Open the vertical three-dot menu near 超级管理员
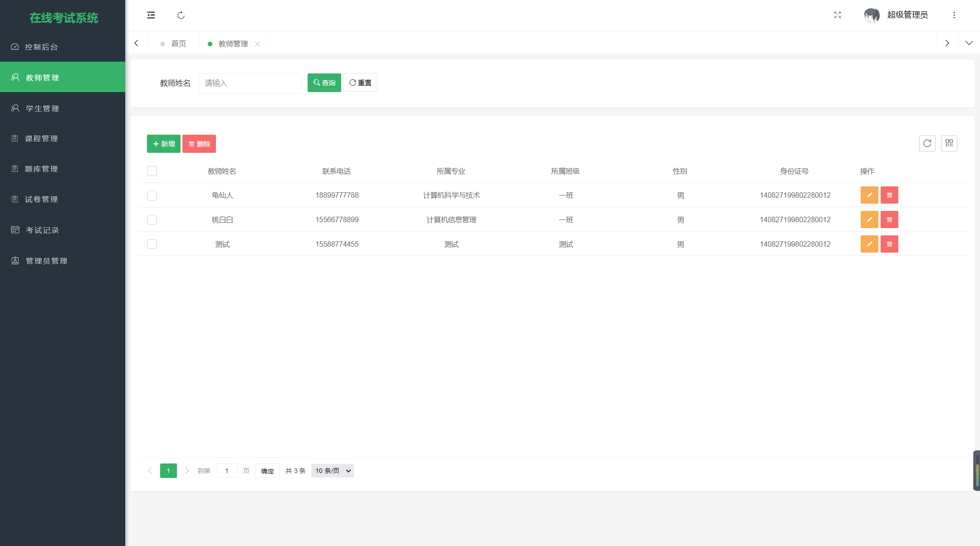Viewport: 980px width, 546px height. 954,15
